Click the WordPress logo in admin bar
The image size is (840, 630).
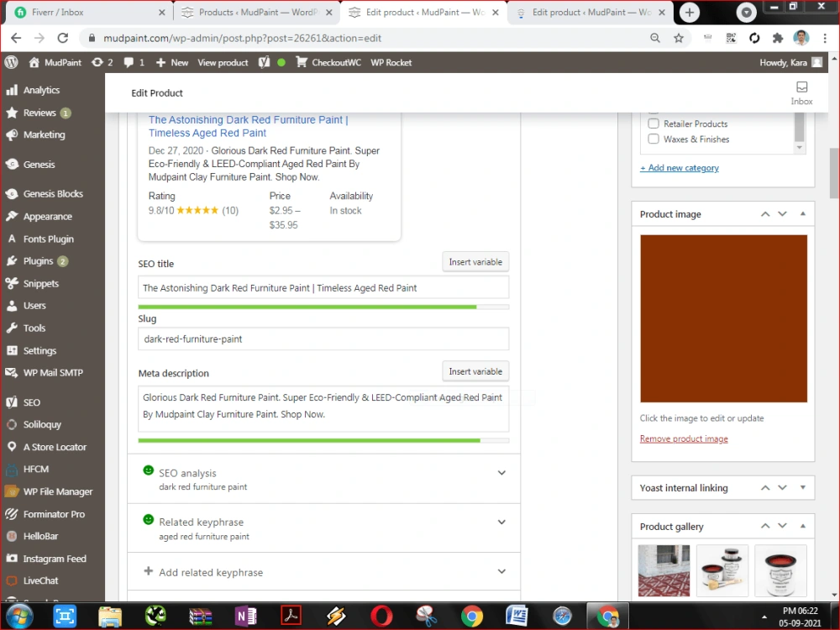11,62
